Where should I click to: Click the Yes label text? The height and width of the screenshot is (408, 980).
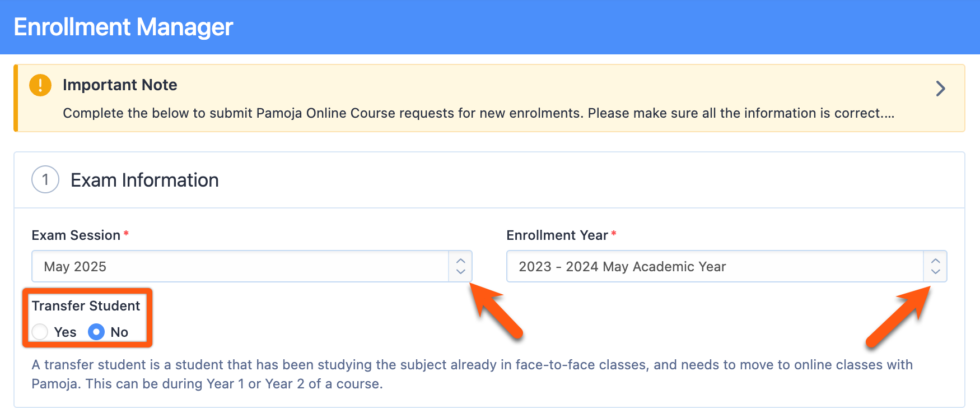tap(65, 332)
